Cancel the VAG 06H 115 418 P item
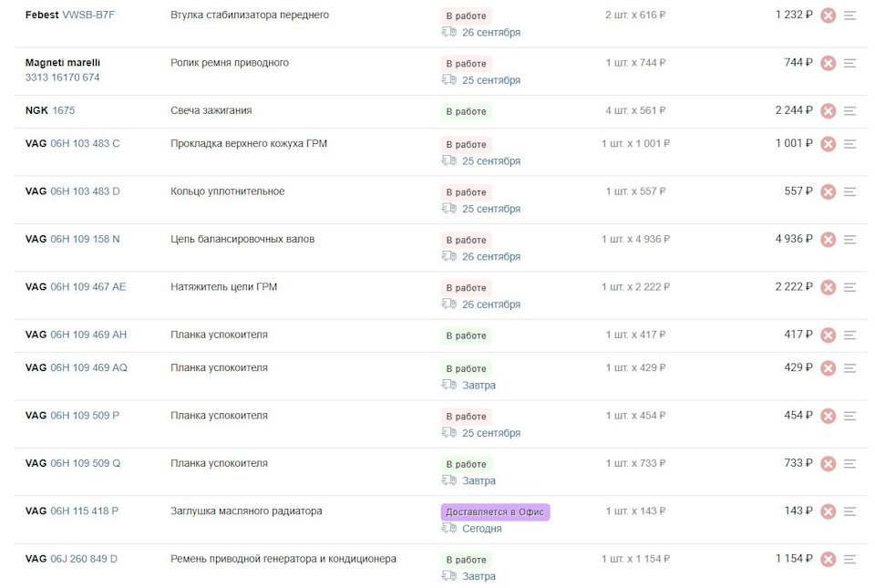Image resolution: width=875 pixels, height=588 pixels. coord(828,511)
